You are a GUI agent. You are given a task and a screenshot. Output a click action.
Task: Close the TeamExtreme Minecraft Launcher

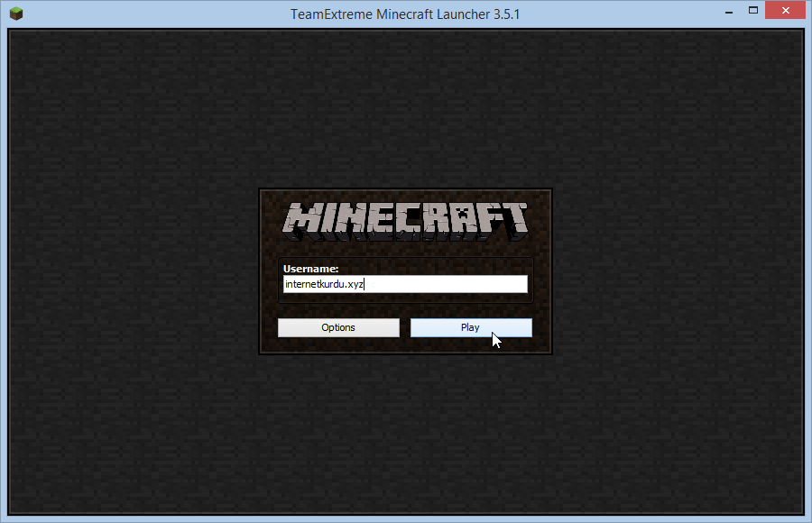[x=785, y=10]
